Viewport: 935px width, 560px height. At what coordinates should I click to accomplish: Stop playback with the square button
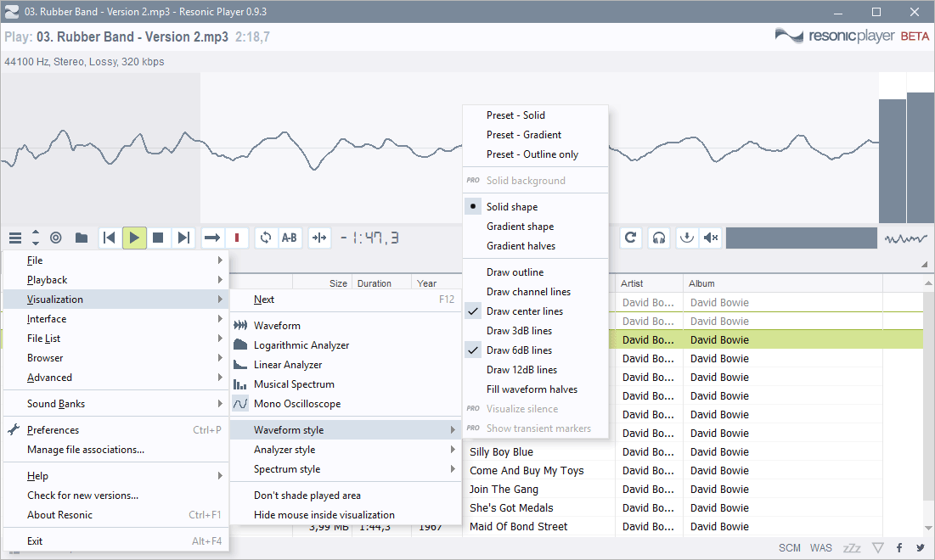click(x=158, y=238)
